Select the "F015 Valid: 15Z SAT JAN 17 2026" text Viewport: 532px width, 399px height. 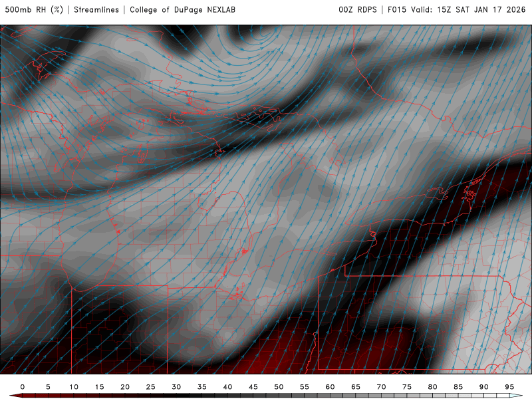point(456,10)
